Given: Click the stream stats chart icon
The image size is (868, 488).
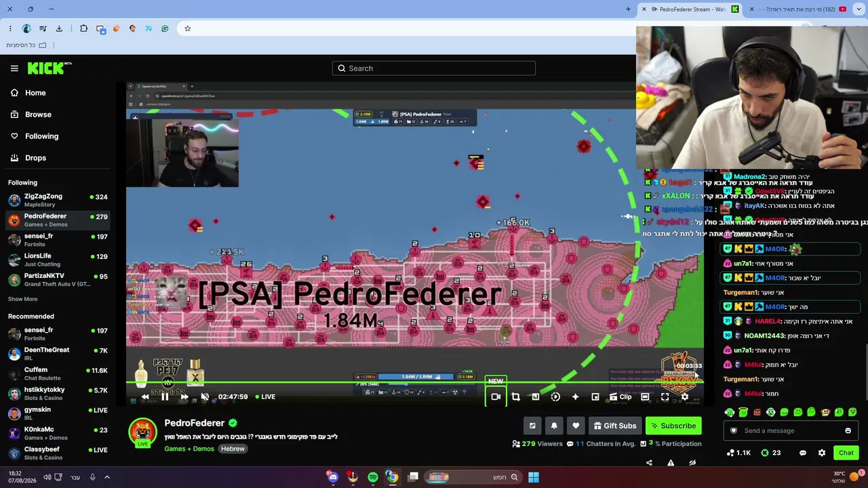Looking at the screenshot, I should coord(535,396).
